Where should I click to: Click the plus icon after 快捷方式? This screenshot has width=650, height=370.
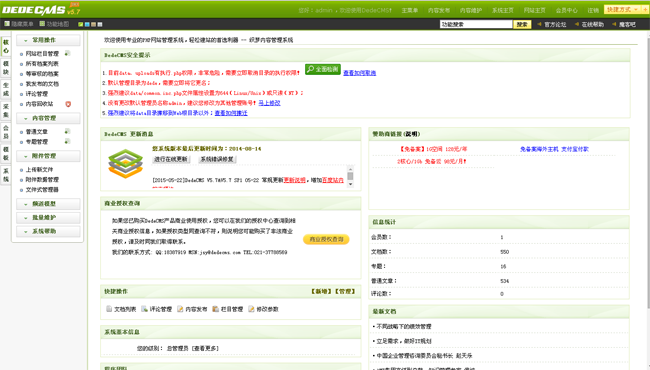pos(645,9)
